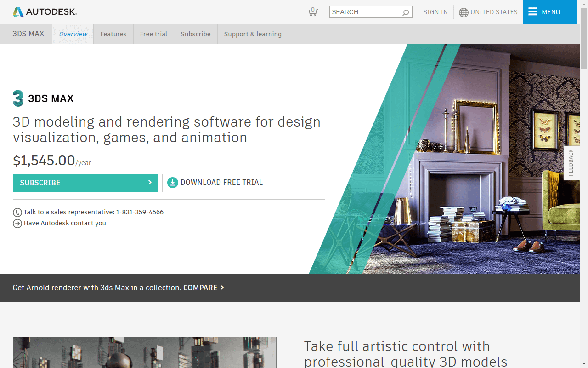Click the dark render thumbnail at the page bottom
Screen dimensions: 588x368
pos(145,352)
